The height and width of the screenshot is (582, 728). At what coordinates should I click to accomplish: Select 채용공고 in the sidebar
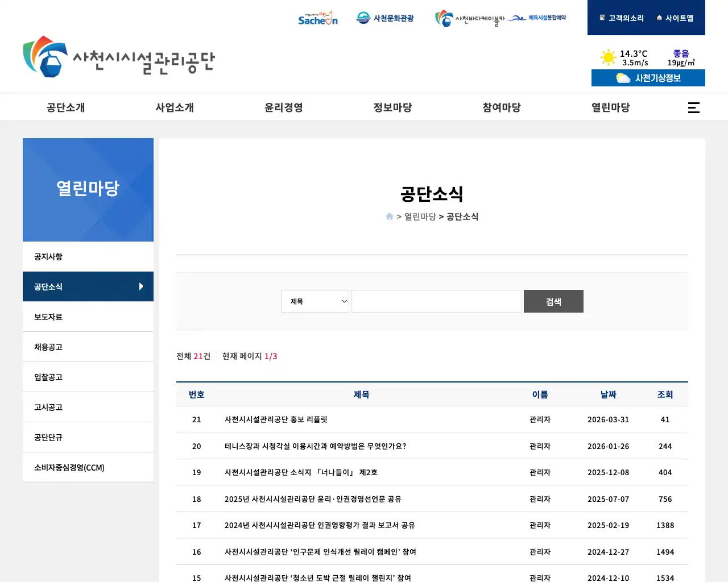tap(88, 347)
